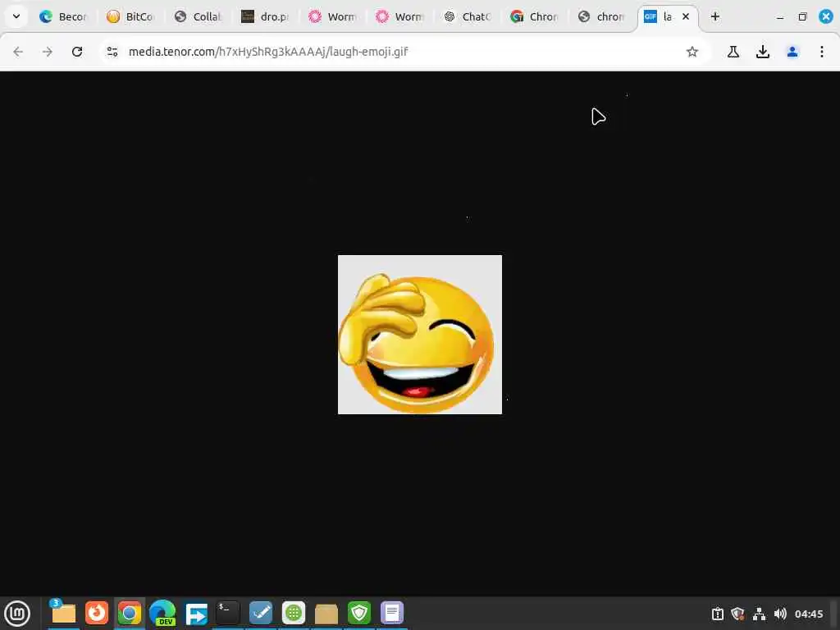Open the tab search dropdown arrow
Screen dimensions: 840x630
(x=16, y=16)
